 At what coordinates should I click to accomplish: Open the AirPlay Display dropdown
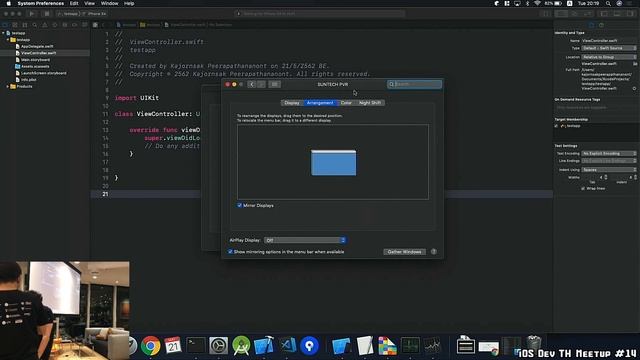(x=305, y=240)
